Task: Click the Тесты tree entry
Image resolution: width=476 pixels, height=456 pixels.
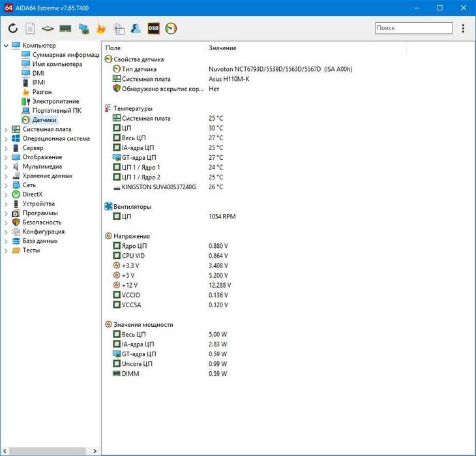Action: coord(31,251)
